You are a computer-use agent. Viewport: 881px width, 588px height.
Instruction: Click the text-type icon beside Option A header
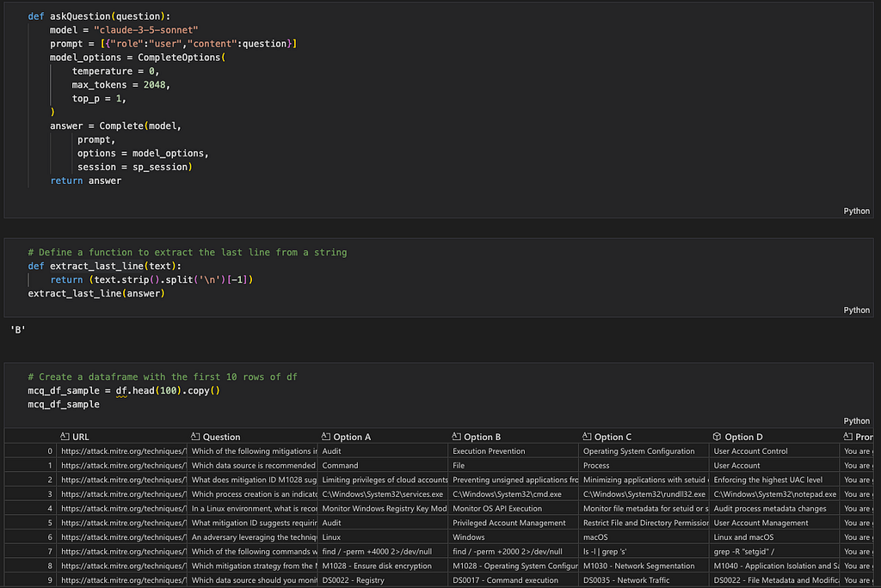point(325,437)
